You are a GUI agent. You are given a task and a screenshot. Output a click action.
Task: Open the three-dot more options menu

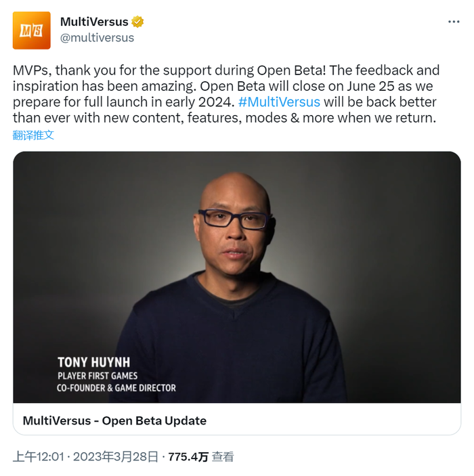click(x=454, y=22)
